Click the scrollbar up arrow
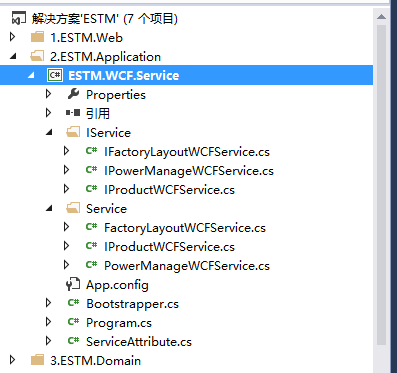Image resolution: width=397 pixels, height=373 pixels. pyautogui.click(x=382, y=17)
